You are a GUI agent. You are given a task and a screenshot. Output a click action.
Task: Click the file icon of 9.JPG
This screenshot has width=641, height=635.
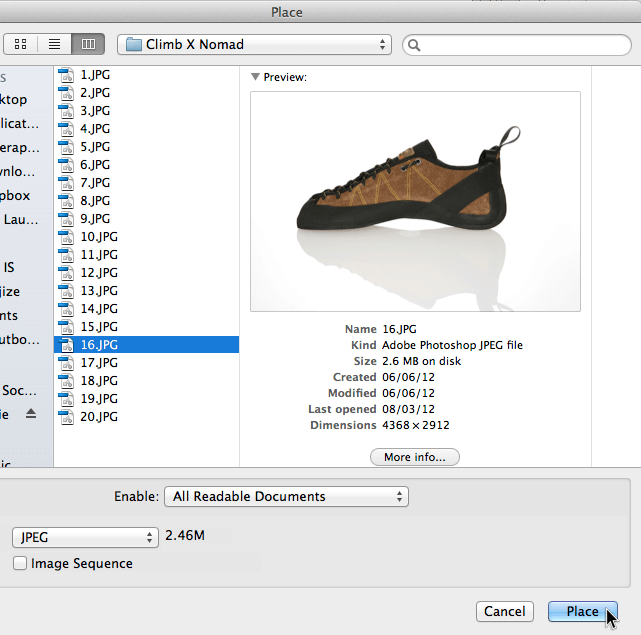(x=66, y=219)
